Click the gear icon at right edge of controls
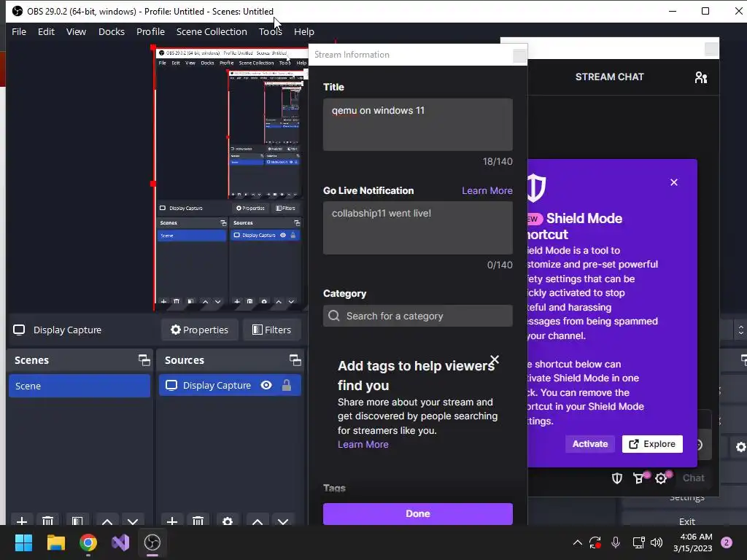747x560 pixels. coord(740,447)
